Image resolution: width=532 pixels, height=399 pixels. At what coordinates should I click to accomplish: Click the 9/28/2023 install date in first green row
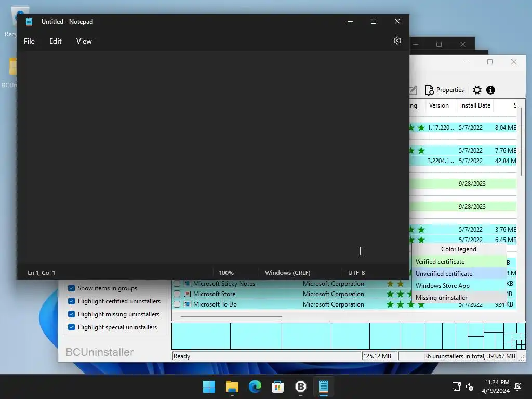[x=472, y=184]
